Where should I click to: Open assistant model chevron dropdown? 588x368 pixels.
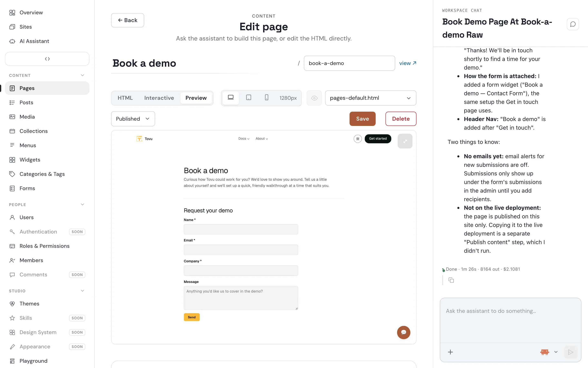[556, 352]
